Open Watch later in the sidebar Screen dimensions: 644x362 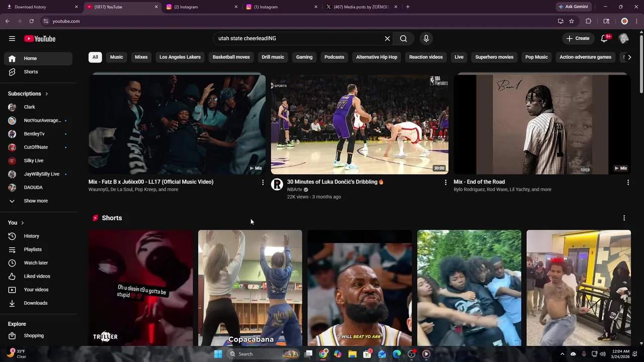click(38, 263)
